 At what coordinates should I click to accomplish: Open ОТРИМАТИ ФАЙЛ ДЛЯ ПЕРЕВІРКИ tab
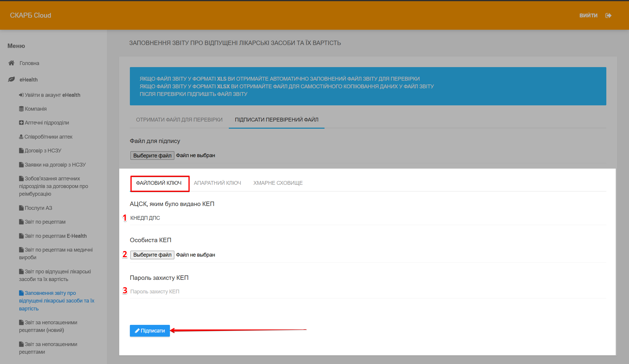tap(179, 120)
